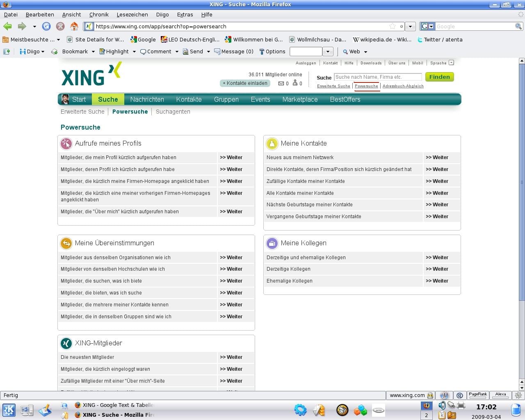The width and height of the screenshot is (525, 420).
Task: Click the Ausloggen link
Action: (306, 63)
